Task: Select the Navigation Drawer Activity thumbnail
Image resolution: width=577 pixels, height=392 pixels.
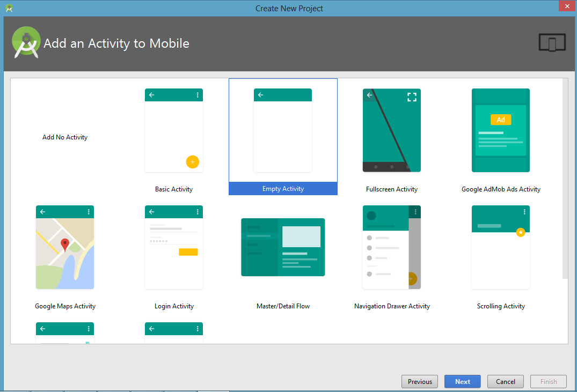Action: point(391,247)
